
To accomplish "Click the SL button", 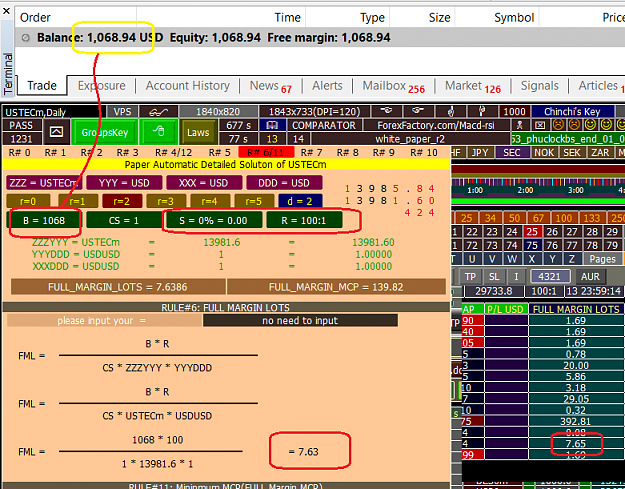I will [x=494, y=277].
